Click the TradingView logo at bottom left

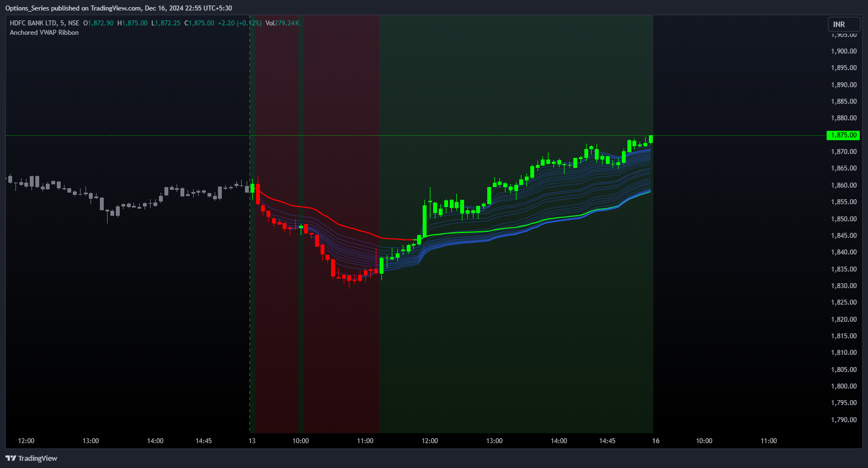tap(31, 458)
